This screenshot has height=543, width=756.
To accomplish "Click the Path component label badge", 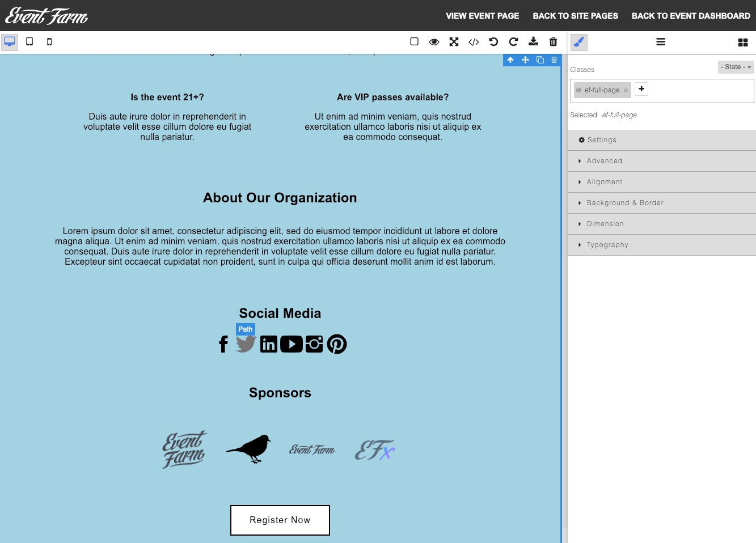I will (246, 329).
